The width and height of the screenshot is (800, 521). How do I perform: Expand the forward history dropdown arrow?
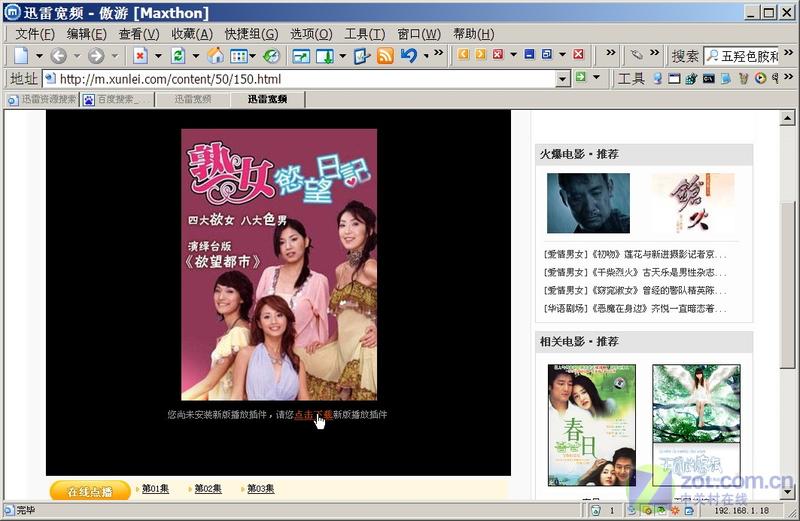click(114, 56)
